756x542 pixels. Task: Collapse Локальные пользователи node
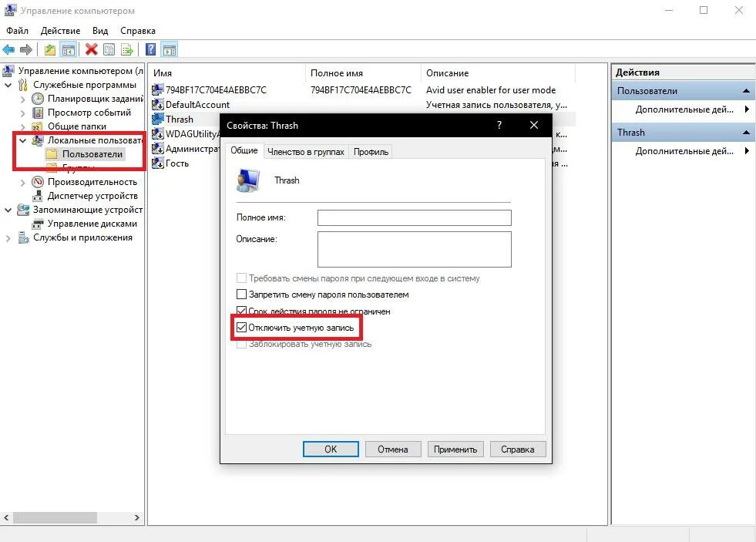[22, 141]
